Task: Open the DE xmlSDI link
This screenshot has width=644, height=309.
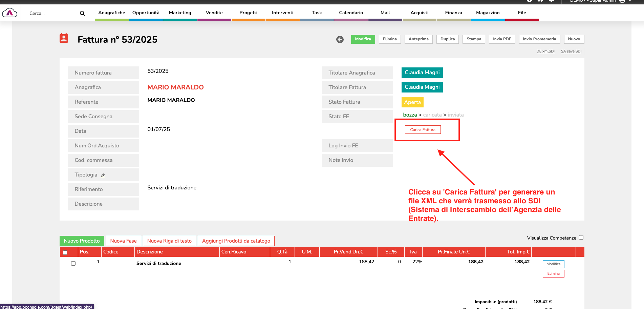Action: tap(545, 52)
